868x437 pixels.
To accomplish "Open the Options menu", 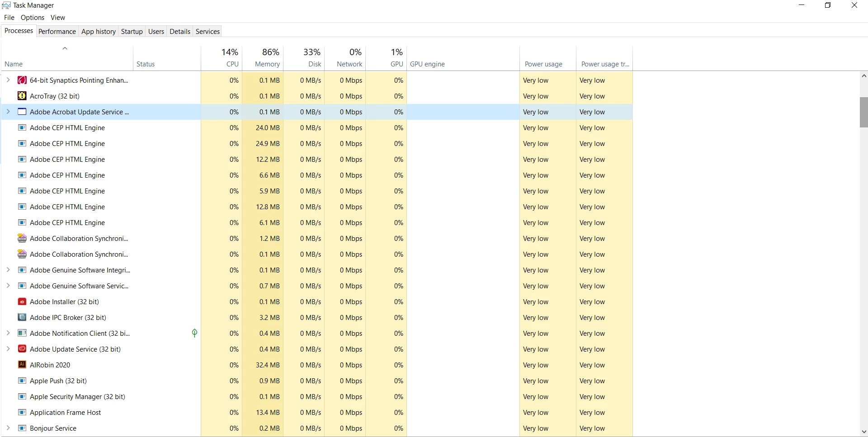I will [33, 18].
